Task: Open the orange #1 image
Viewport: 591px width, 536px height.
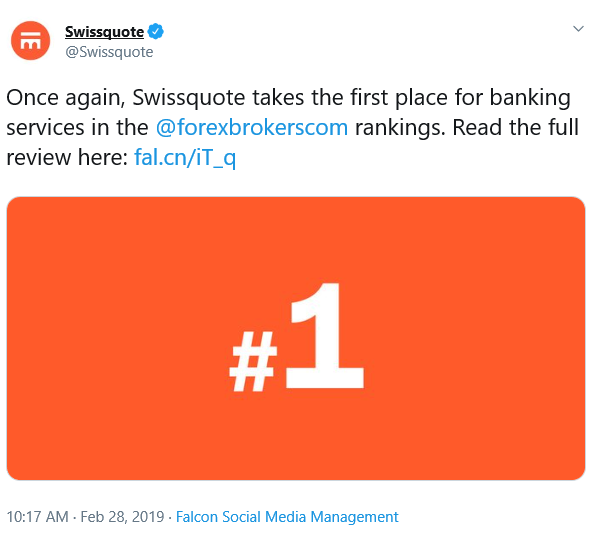Action: tap(296, 338)
